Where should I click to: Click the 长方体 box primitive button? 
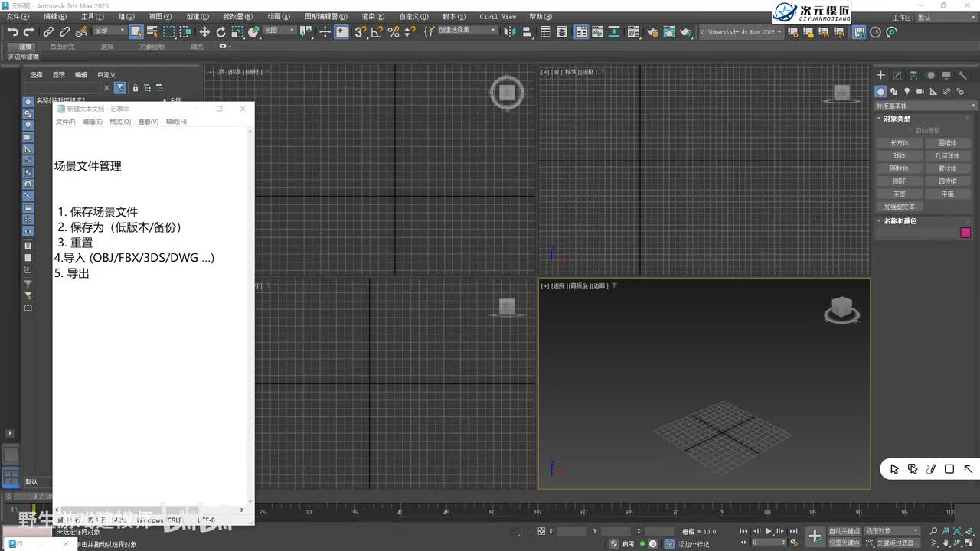tap(900, 143)
